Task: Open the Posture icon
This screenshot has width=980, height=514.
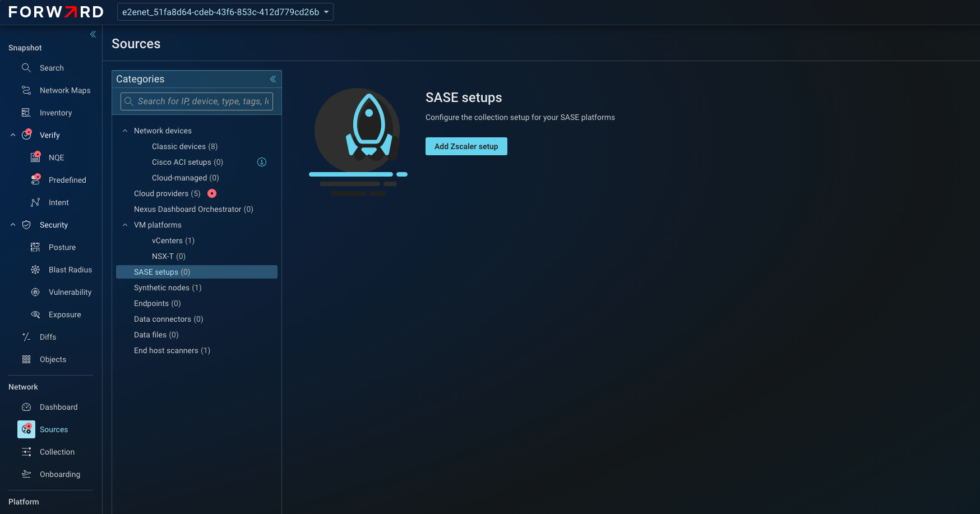Action: coord(35,247)
